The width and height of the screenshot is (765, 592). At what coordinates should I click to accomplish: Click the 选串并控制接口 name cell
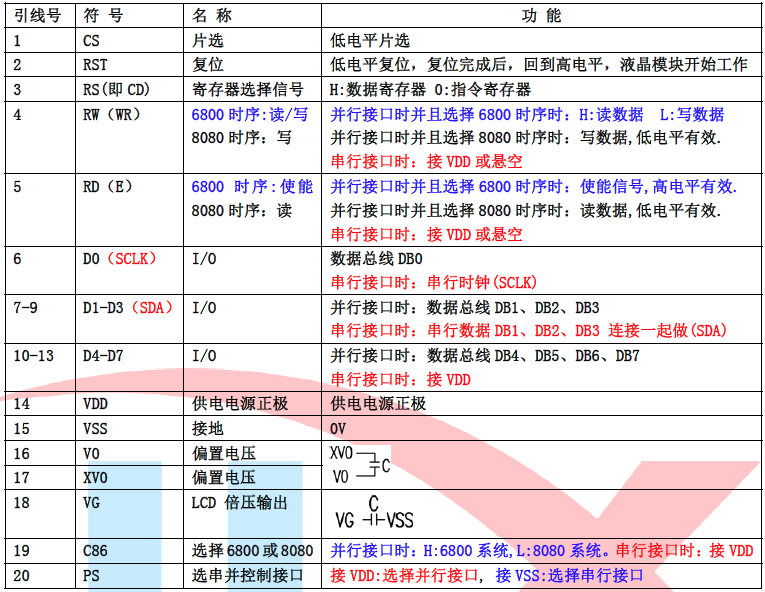click(x=246, y=575)
